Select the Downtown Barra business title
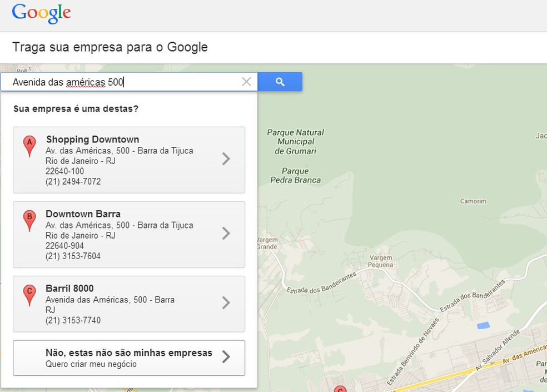547x392 pixels. click(x=83, y=214)
